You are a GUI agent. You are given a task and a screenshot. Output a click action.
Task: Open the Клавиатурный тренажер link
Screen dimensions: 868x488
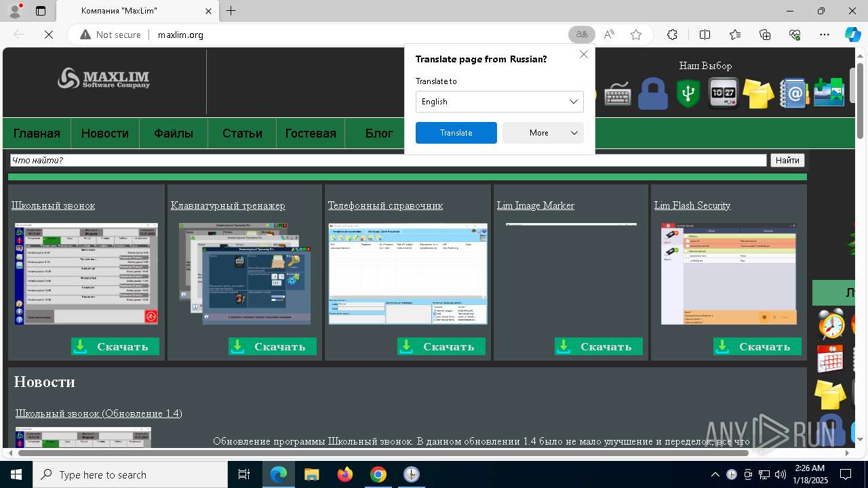click(228, 205)
